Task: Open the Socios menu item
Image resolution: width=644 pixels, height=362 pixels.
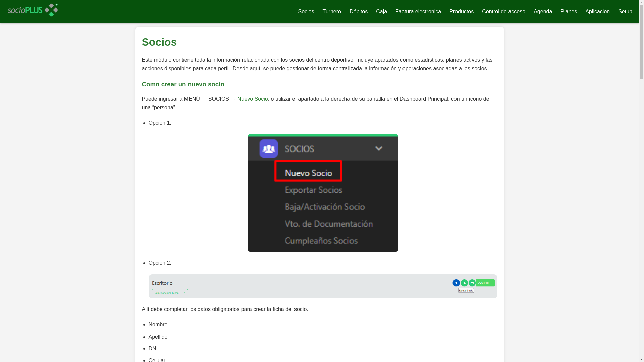Action: tap(306, 12)
